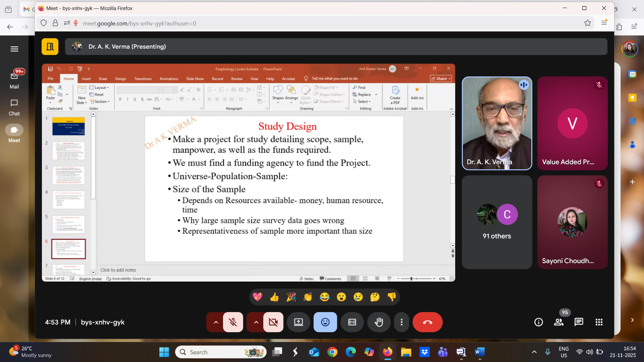644x362 pixels.
Task: Toggle the camera off button
Action: point(273,322)
